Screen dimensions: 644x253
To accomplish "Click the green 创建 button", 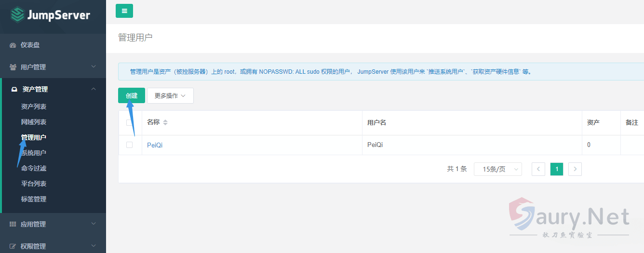I will click(x=132, y=95).
